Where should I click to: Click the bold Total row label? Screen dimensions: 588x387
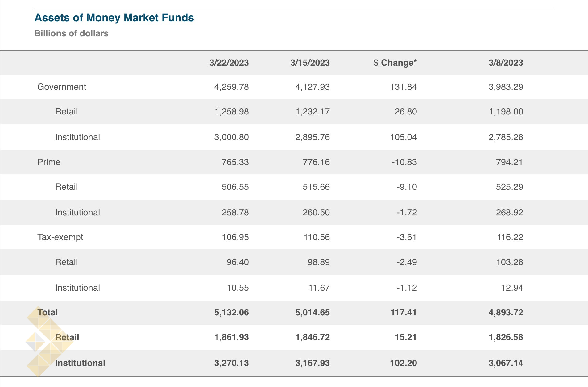click(48, 312)
